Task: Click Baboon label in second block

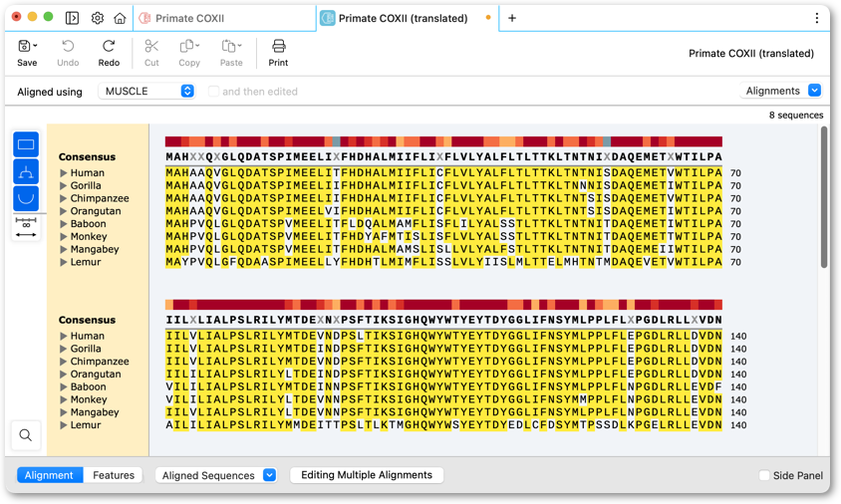Action: pos(88,386)
